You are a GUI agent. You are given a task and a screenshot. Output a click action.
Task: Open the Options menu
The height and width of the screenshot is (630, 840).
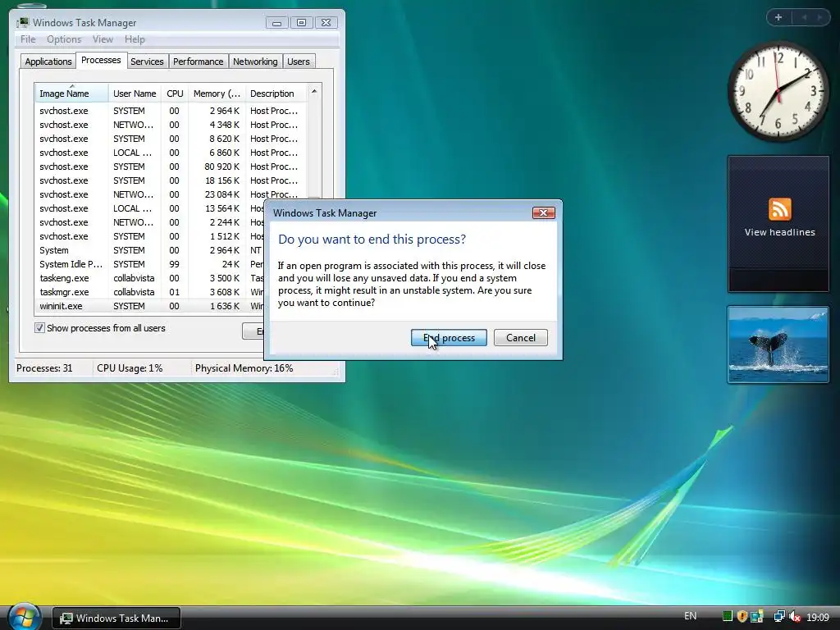click(64, 39)
